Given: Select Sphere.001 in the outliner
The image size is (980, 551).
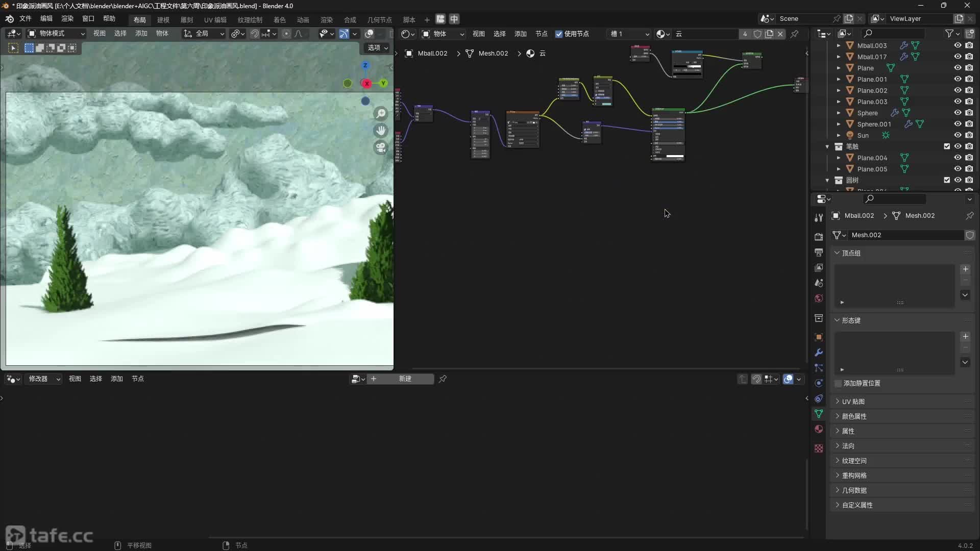Looking at the screenshot, I should point(874,124).
